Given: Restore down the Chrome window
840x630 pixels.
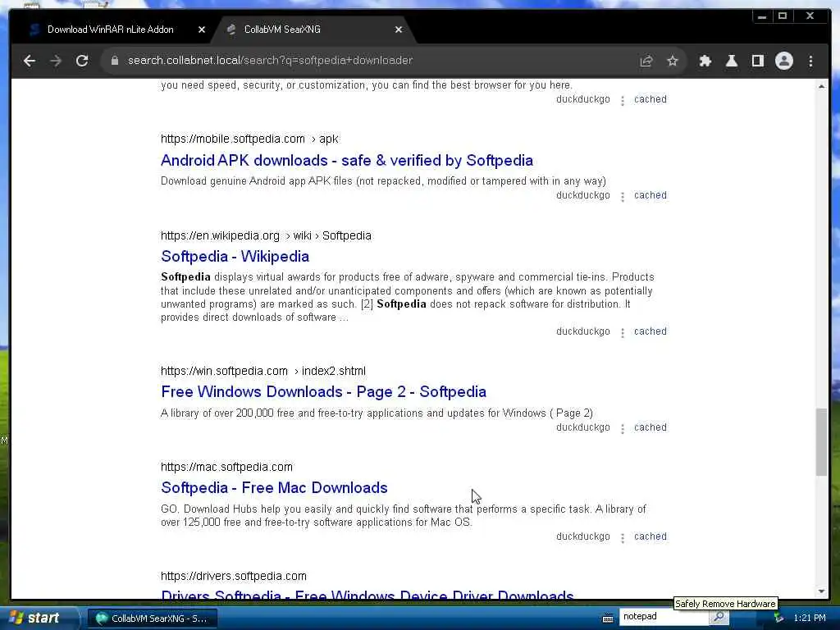Looking at the screenshot, I should [783, 16].
